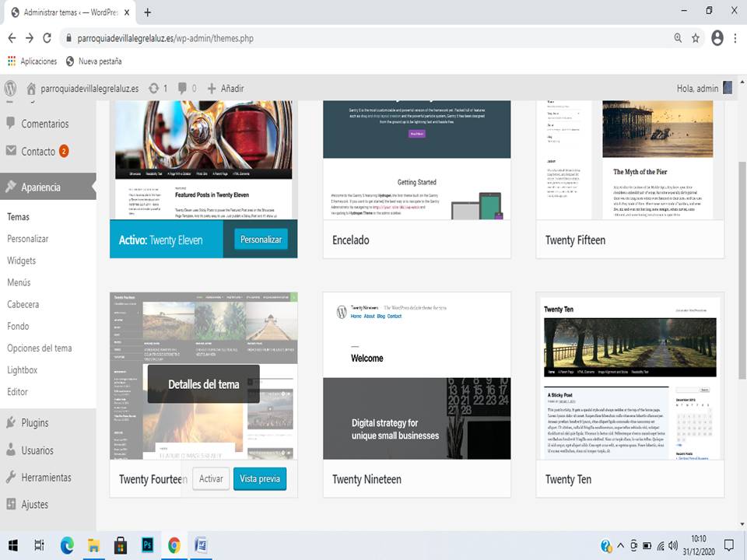Select the Encelado theme screenshot

[417, 160]
